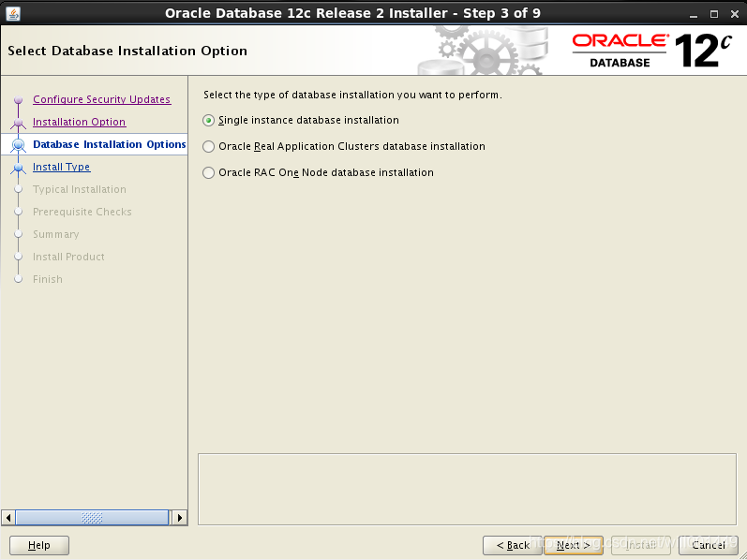Click the Summary step text

(x=55, y=234)
